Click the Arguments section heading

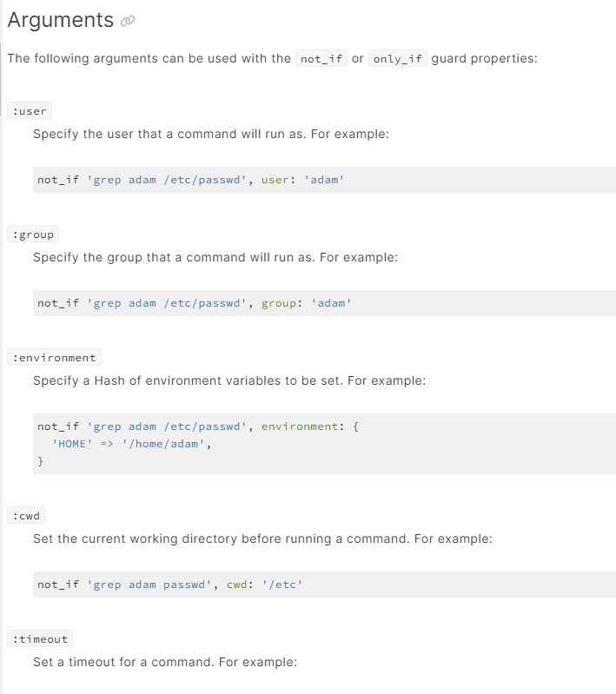coord(60,20)
